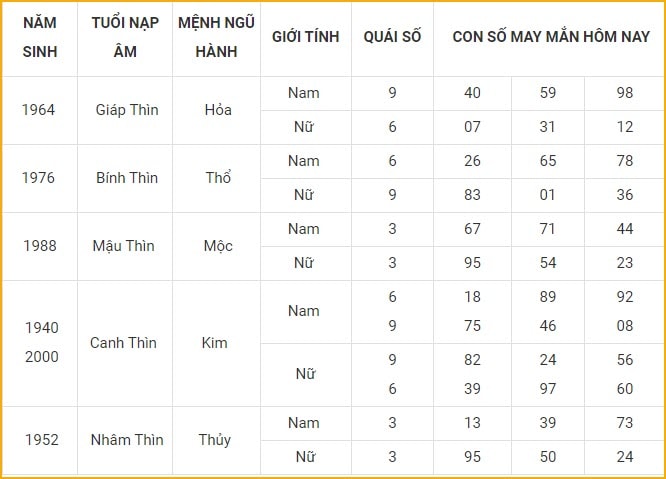Click the Kim element cell
The width and height of the screenshot is (666, 479).
pyautogui.click(x=214, y=343)
